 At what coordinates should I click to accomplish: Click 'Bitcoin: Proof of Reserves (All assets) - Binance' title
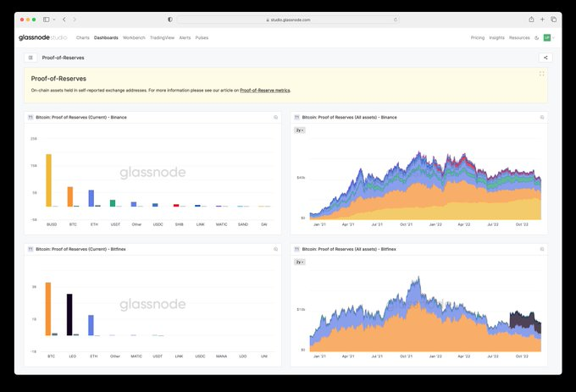point(349,117)
